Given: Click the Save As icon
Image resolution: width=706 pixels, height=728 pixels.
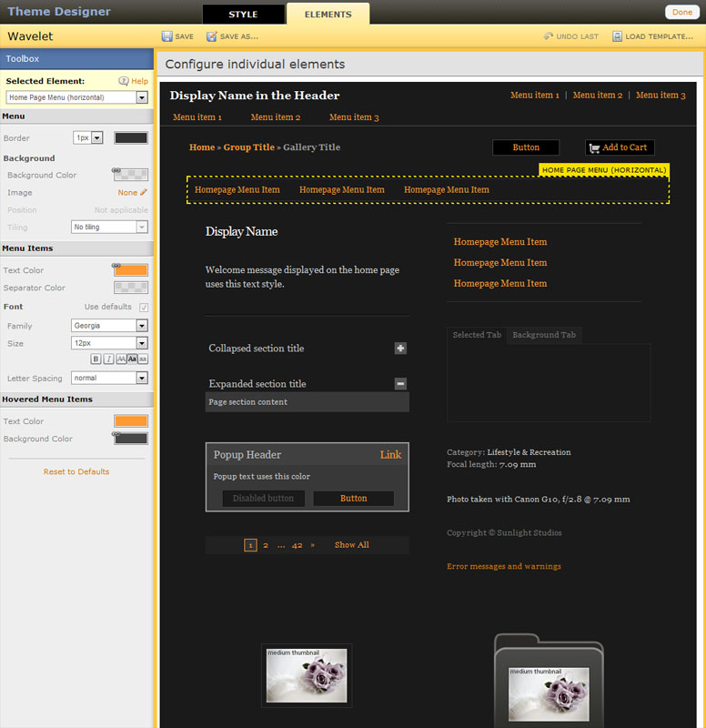Looking at the screenshot, I should click(x=212, y=36).
